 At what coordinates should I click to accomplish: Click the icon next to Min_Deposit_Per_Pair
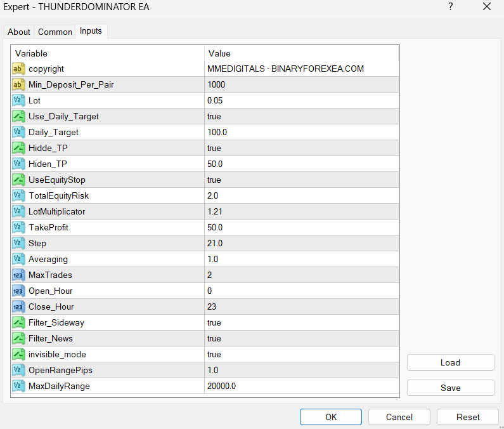coord(18,84)
